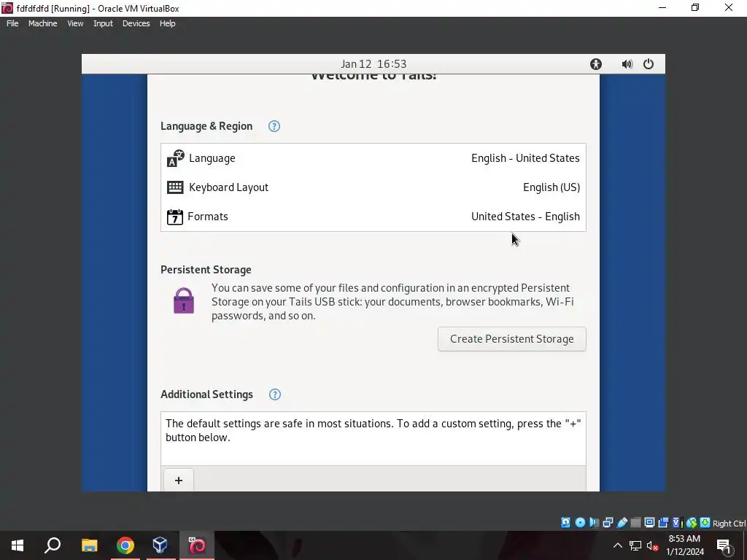Open the Keyboard Layout setting row
The height and width of the screenshot is (560, 747).
(x=373, y=187)
